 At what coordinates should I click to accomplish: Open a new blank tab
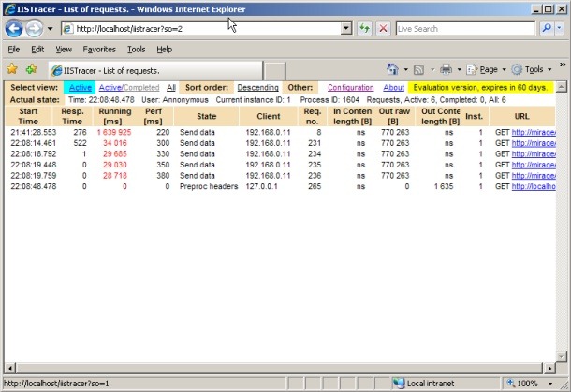pyautogui.click(x=274, y=70)
